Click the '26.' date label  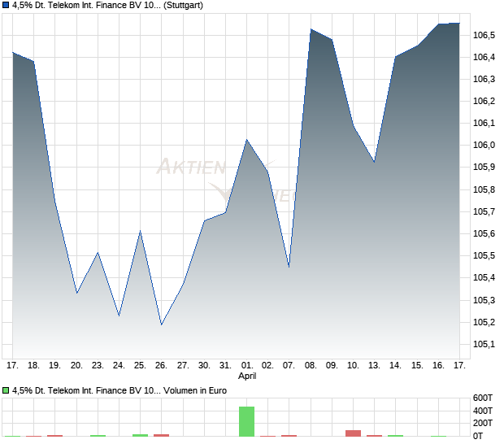tap(161, 366)
